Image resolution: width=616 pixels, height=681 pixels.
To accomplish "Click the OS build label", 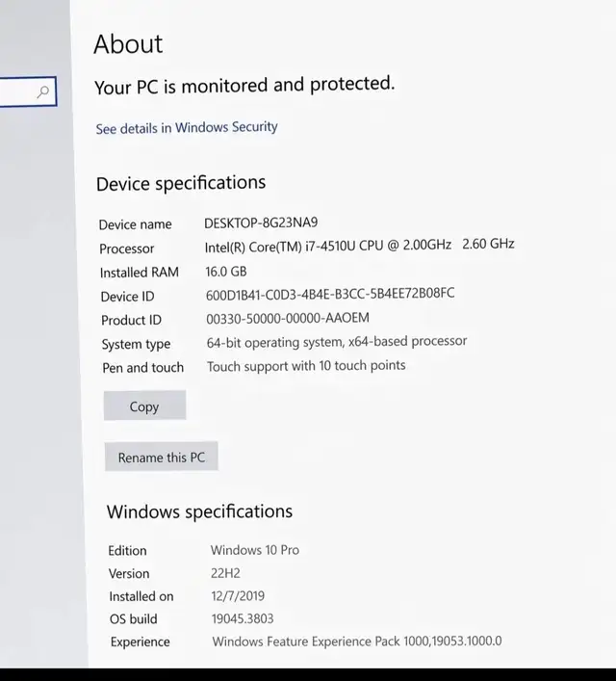I will (133, 619).
